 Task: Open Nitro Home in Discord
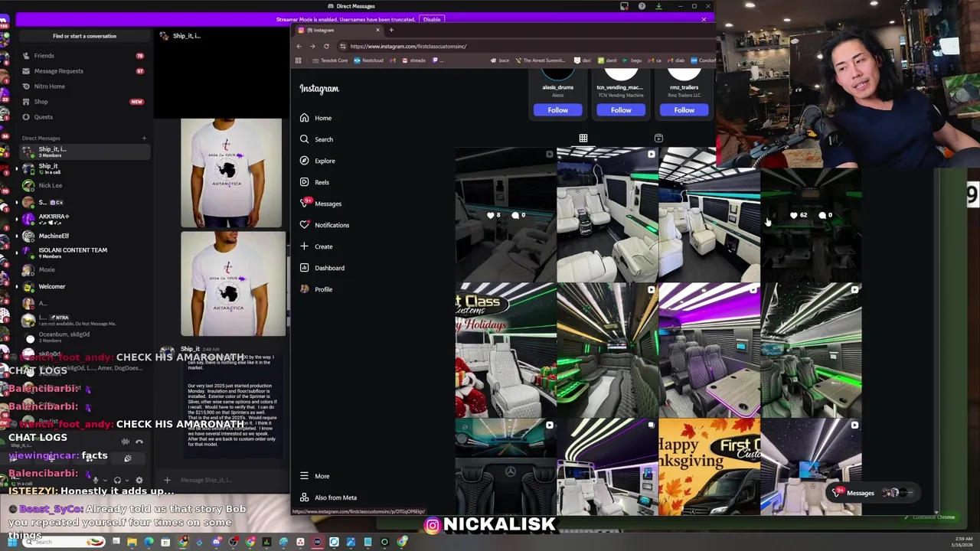[x=83, y=86]
